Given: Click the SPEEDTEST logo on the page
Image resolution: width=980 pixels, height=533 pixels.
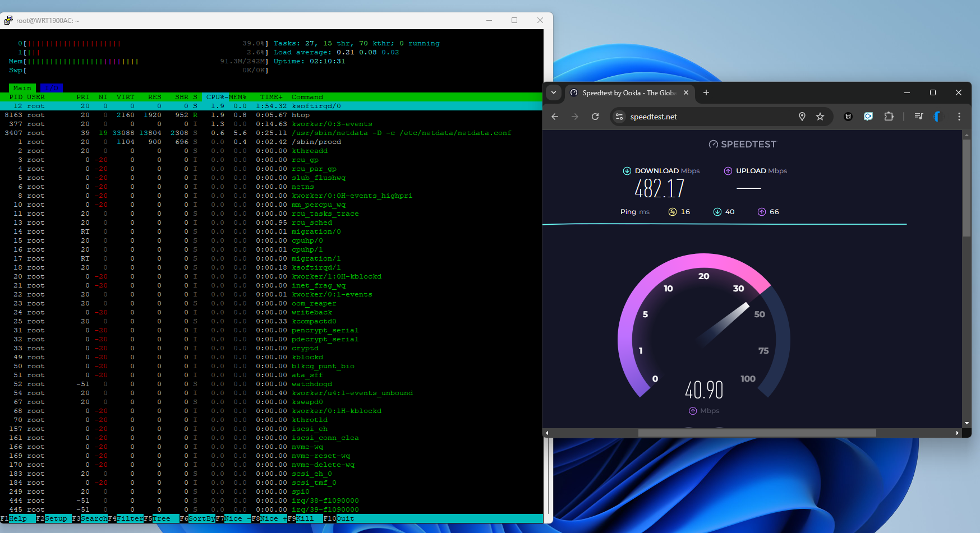Looking at the screenshot, I should [x=743, y=144].
